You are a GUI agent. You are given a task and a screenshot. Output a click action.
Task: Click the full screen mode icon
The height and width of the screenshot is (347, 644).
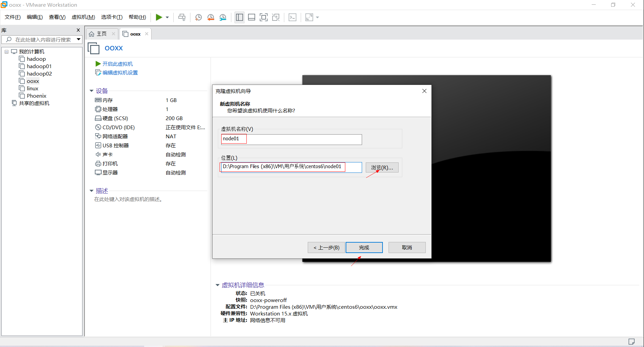click(264, 17)
